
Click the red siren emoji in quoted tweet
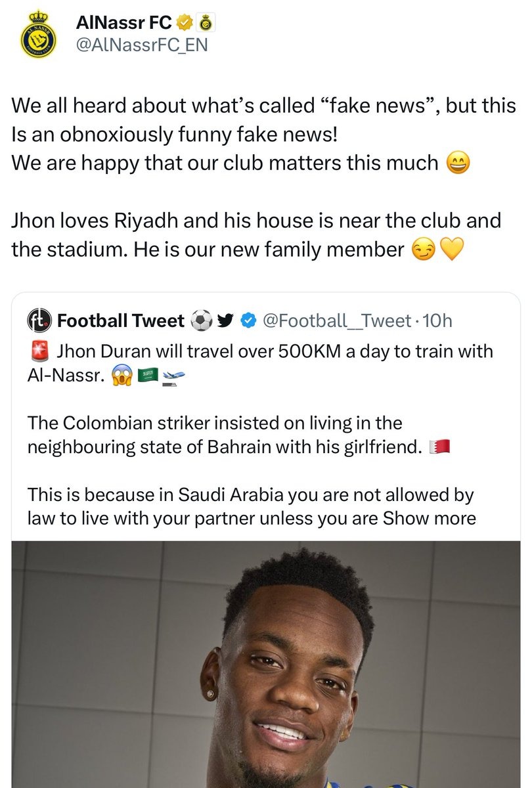(x=41, y=352)
